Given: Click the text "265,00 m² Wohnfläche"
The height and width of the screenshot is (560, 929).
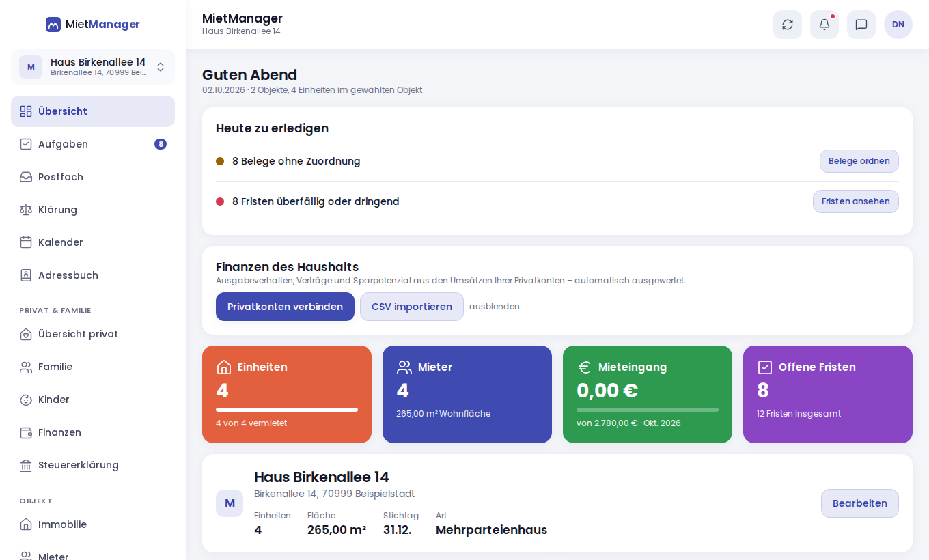Looking at the screenshot, I should click(443, 414).
